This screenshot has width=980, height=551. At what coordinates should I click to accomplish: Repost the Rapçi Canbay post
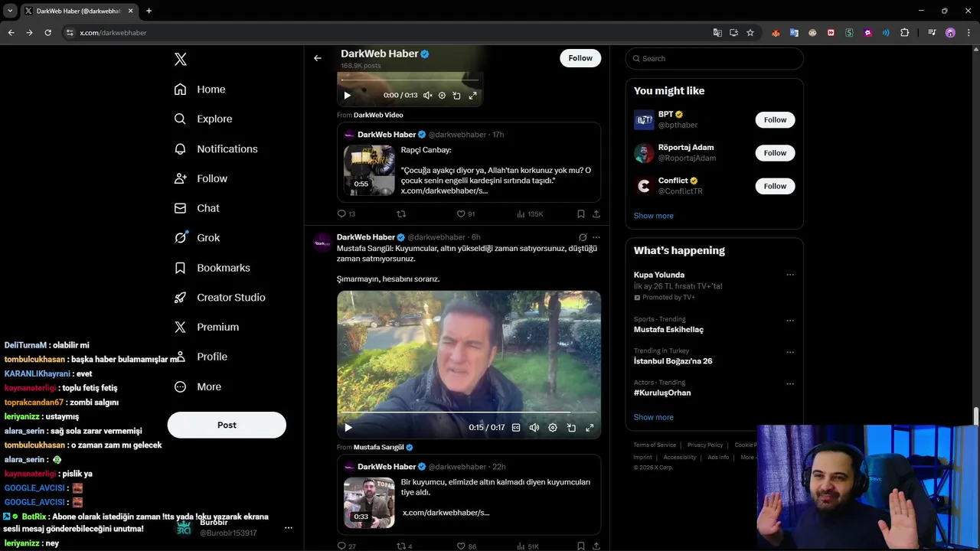[401, 214]
